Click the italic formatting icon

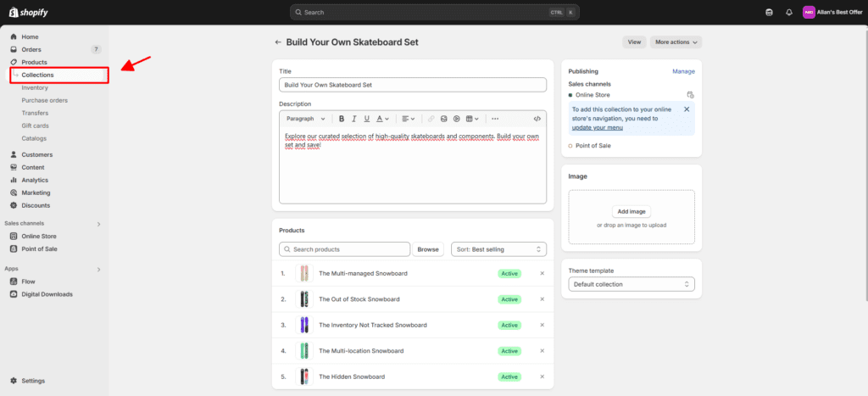pos(353,119)
